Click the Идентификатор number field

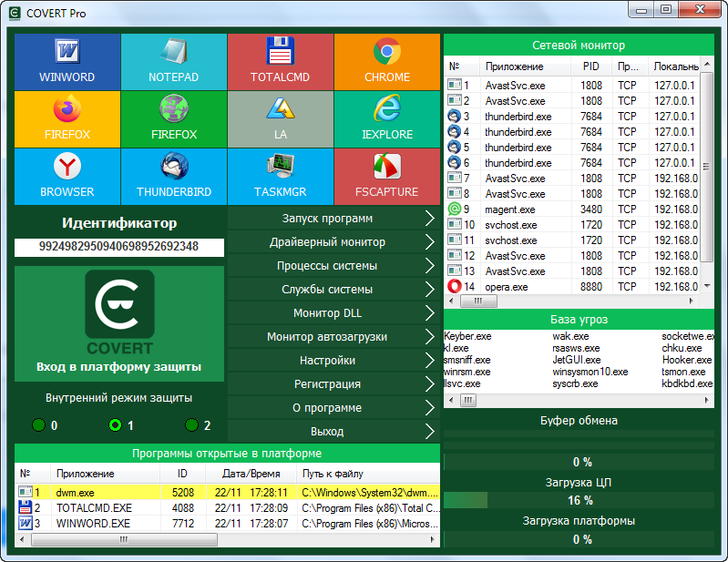tap(119, 247)
